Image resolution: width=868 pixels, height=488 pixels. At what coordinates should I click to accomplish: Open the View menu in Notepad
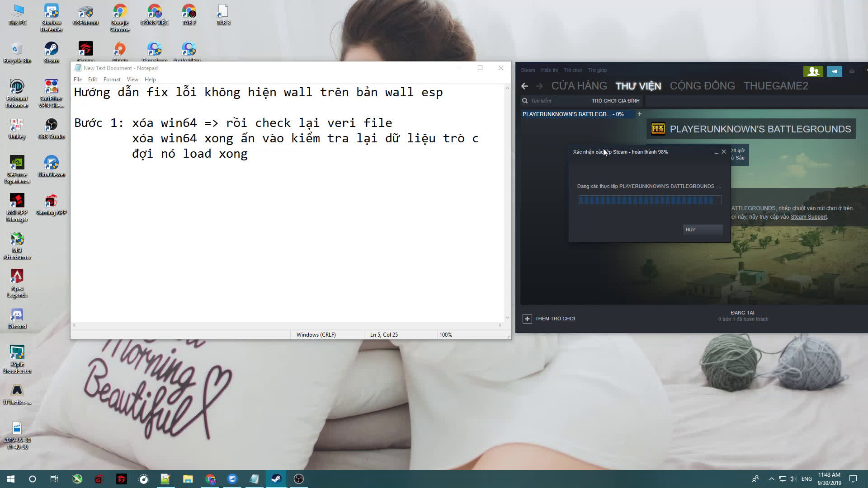132,80
